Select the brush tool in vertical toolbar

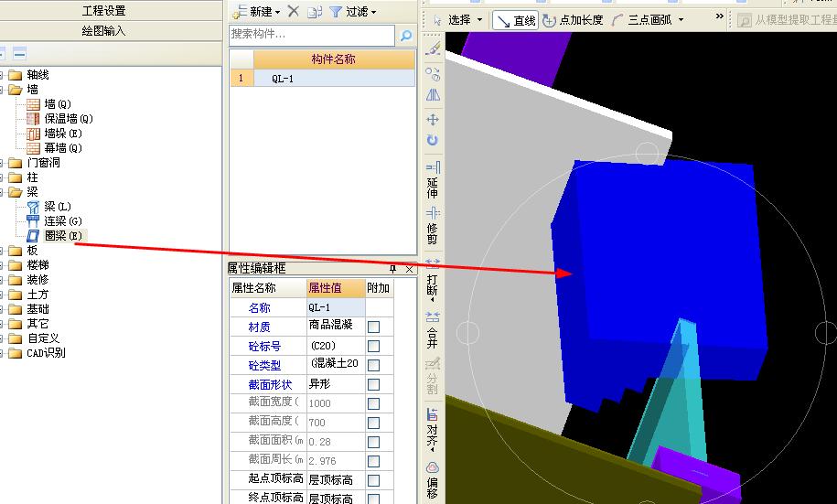(433, 48)
